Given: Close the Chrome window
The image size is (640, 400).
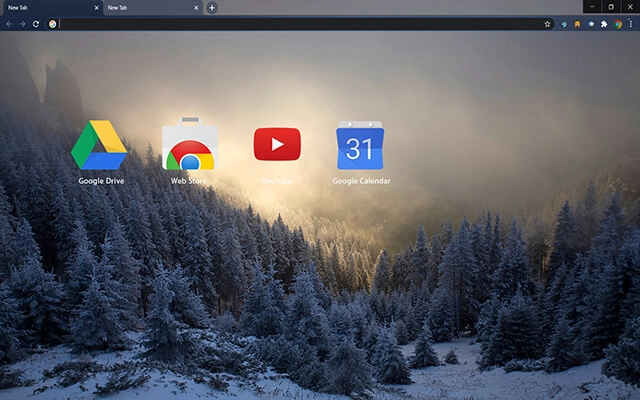Looking at the screenshot, I should point(630,7).
